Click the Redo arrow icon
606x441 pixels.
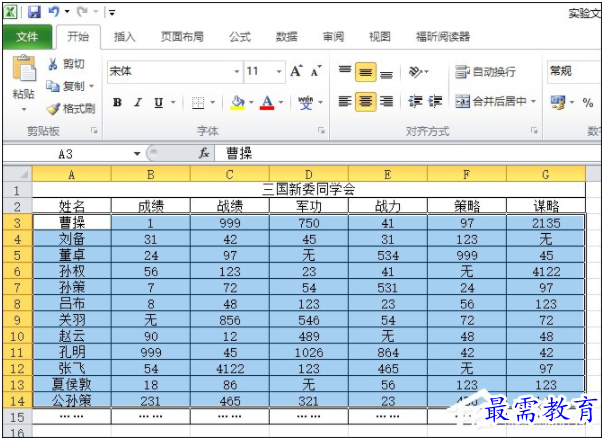(82, 12)
